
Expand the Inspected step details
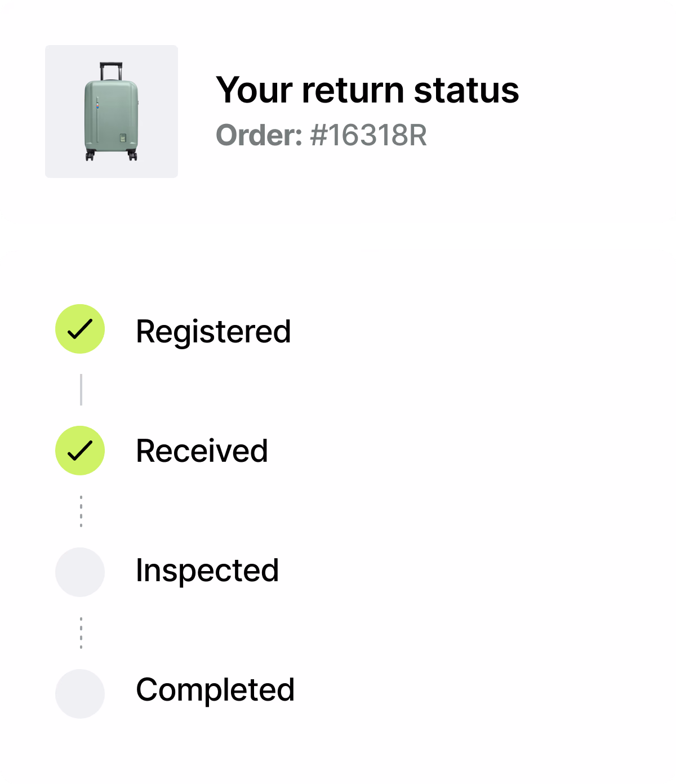(208, 570)
